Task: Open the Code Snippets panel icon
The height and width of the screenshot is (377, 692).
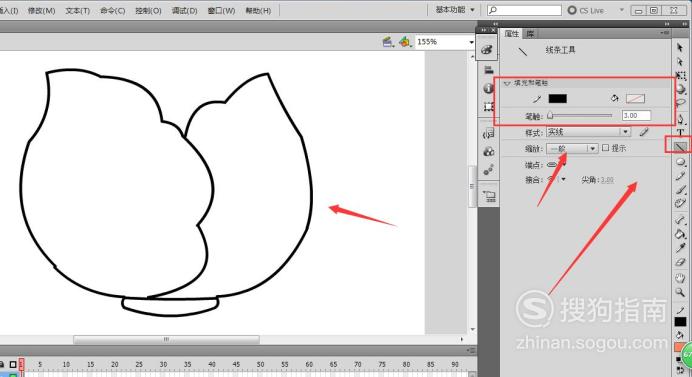Action: [x=489, y=133]
